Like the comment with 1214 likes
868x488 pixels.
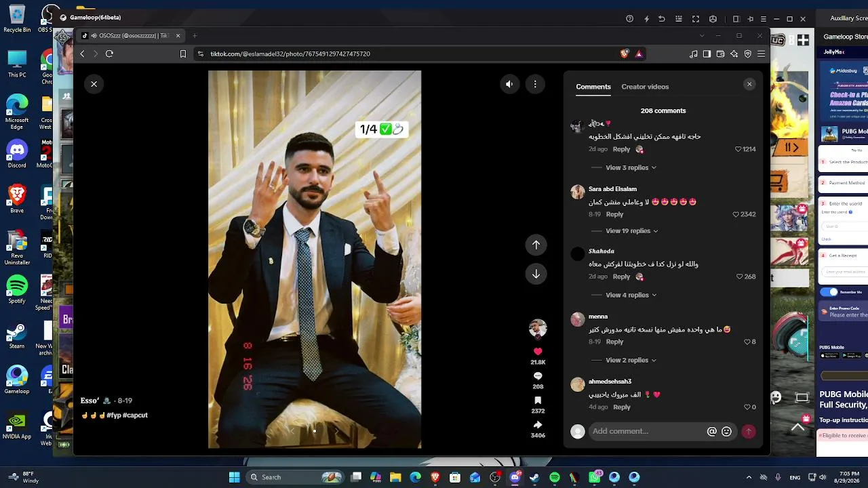(738, 149)
